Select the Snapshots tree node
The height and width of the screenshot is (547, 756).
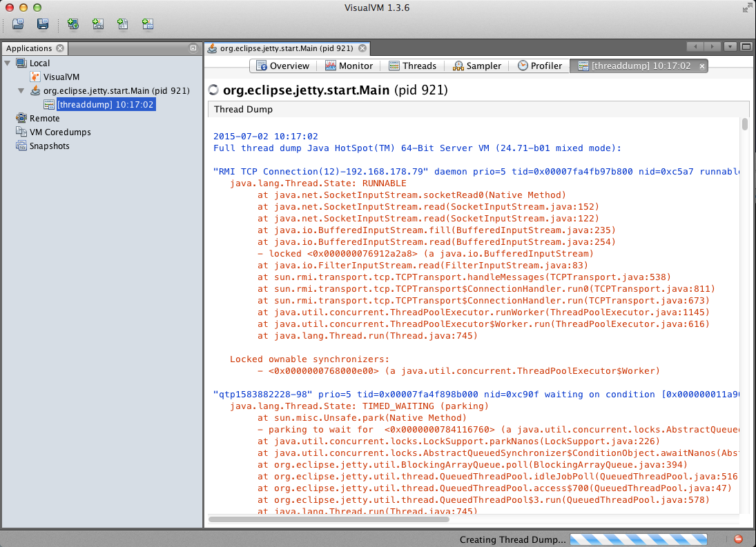pos(49,146)
